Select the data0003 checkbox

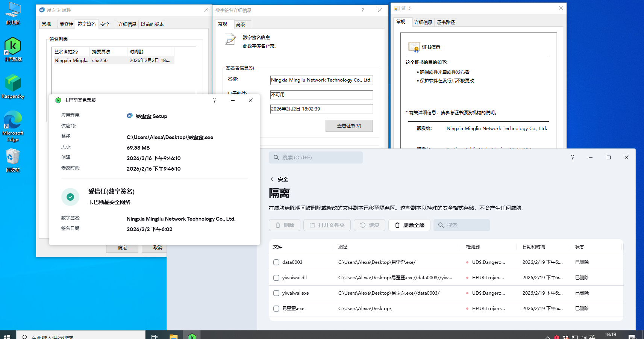pyautogui.click(x=276, y=262)
